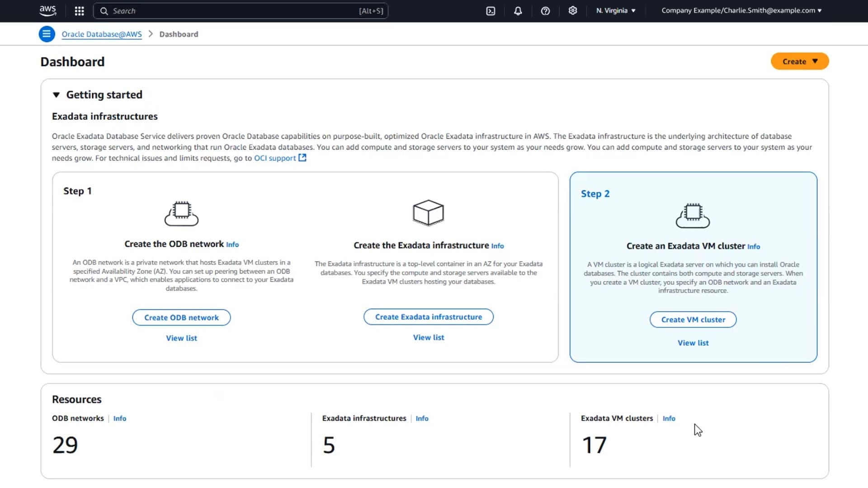This screenshot has height=488, width=868.
Task: Open the N. Virginia region selector
Action: tap(615, 10)
